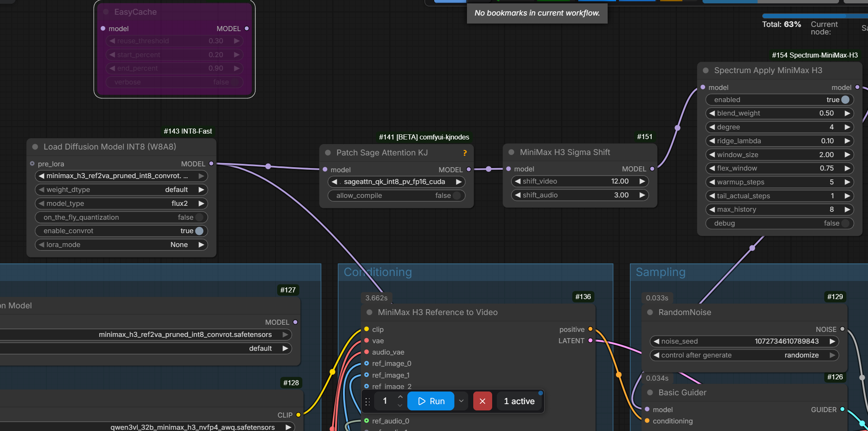Decrease shift_audio value with left arrow
The image size is (868, 431).
coord(518,195)
